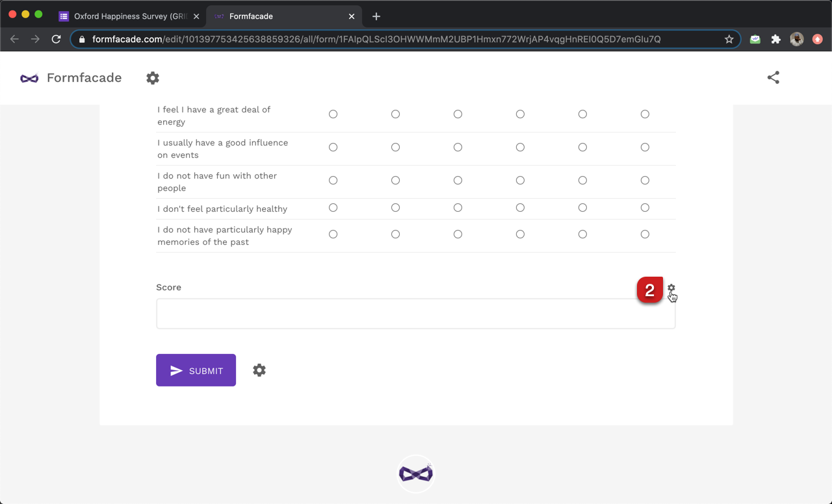
Task: Select first radio for "I feel I have a great deal of energy"
Action: point(333,114)
